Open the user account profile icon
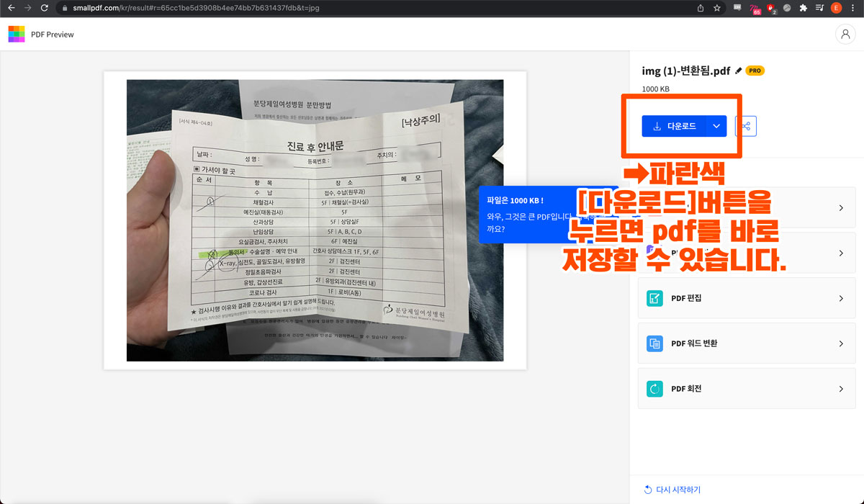Image resolution: width=864 pixels, height=504 pixels. coord(845,34)
